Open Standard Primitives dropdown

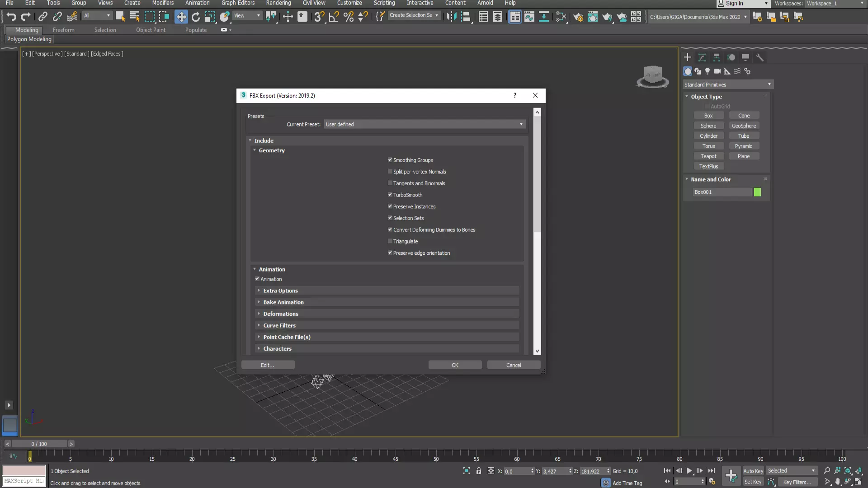coord(727,84)
